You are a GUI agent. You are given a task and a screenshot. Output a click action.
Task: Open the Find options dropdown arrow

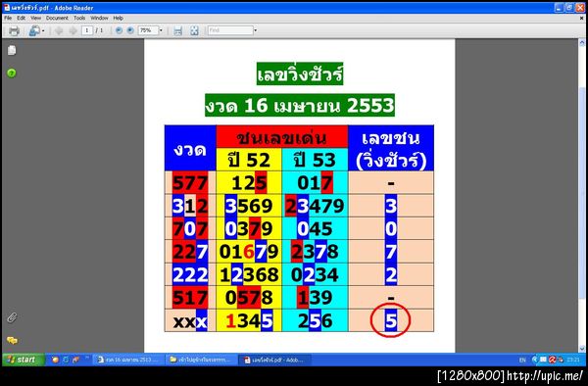(256, 30)
